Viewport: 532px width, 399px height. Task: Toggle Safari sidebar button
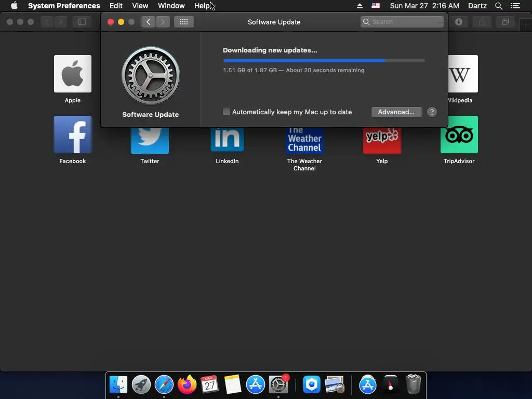click(x=82, y=22)
